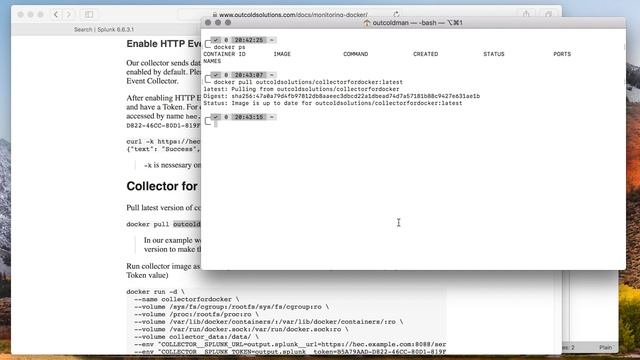Click 'docker run -d' code line in Safari
Image resolution: width=640 pixels, height=360 pixels.
(x=156, y=292)
